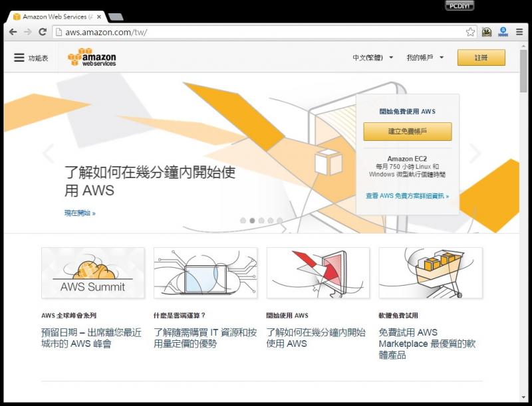Open the 功能表 hamburger menu

click(31, 58)
